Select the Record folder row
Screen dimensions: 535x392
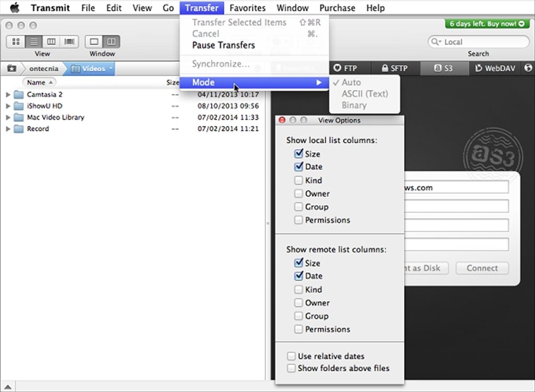pos(132,129)
